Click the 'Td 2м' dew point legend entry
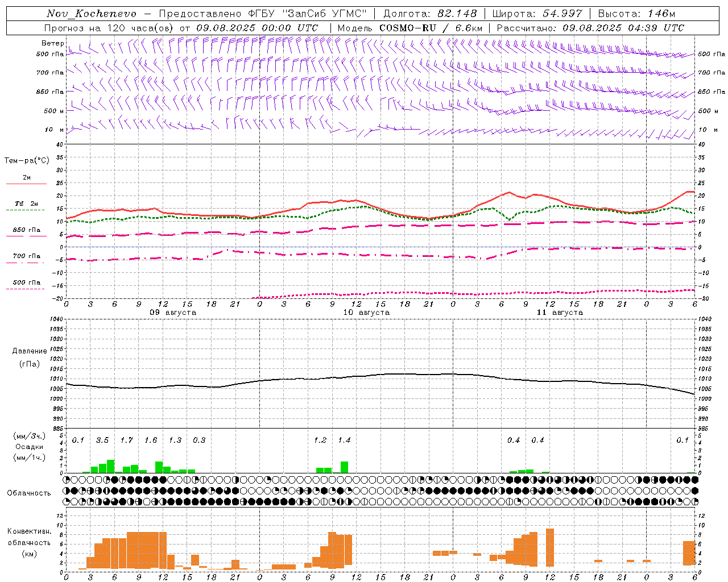Image resolution: width=728 pixels, height=582 pixels. pos(26,203)
